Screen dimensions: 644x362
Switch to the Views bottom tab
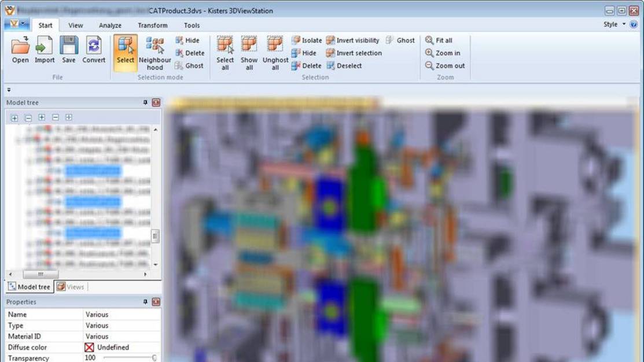pyautogui.click(x=71, y=286)
